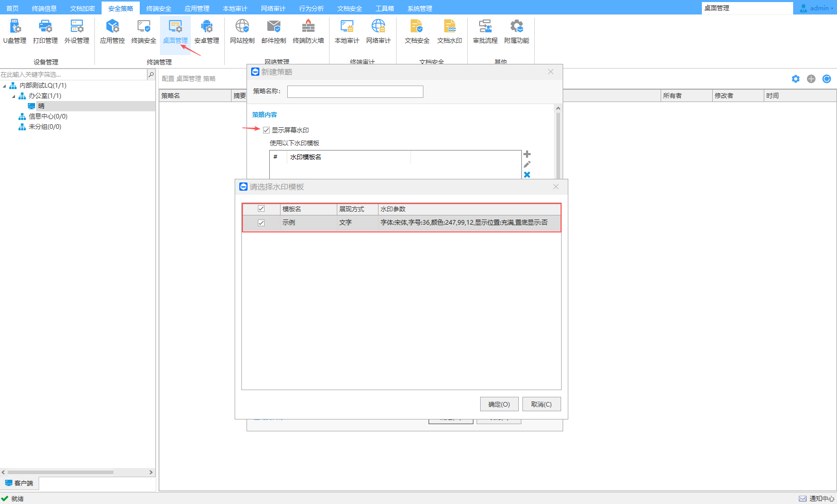This screenshot has height=504, width=837.
Task: Switch to the 文档加密 menu tab
Action: pos(83,9)
